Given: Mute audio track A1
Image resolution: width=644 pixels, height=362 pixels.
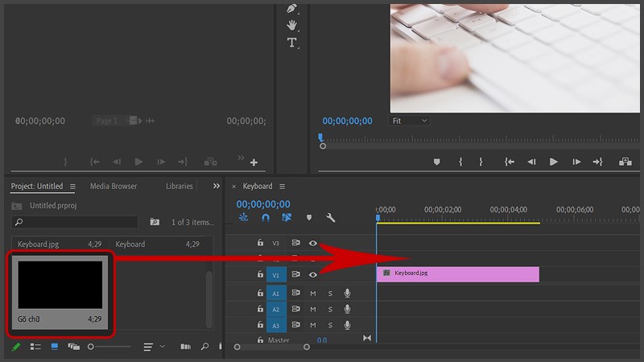Looking at the screenshot, I should pyautogui.click(x=313, y=294).
